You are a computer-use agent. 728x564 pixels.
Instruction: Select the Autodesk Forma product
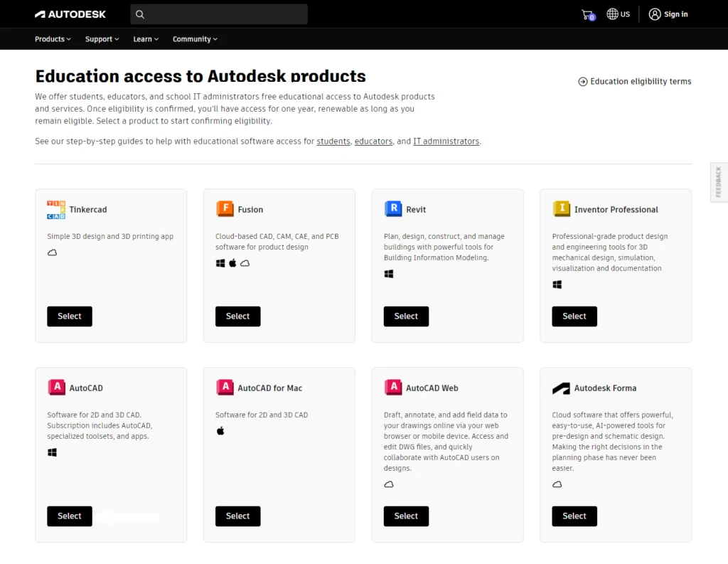574,516
